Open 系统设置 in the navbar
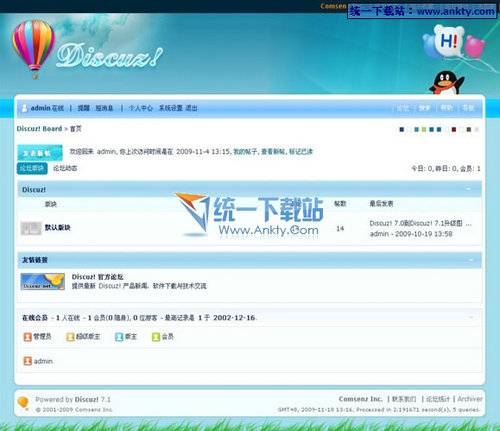This screenshot has height=431, width=500. (170, 108)
